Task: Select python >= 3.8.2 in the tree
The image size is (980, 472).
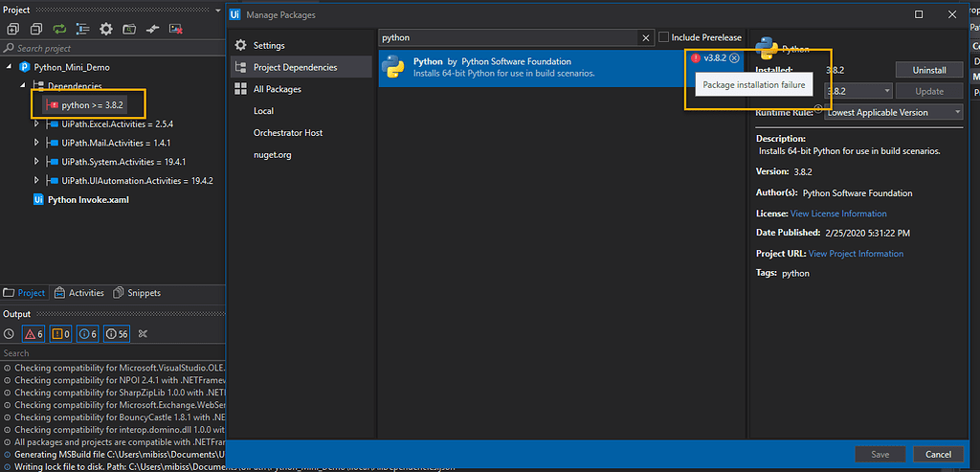Action: 92,105
